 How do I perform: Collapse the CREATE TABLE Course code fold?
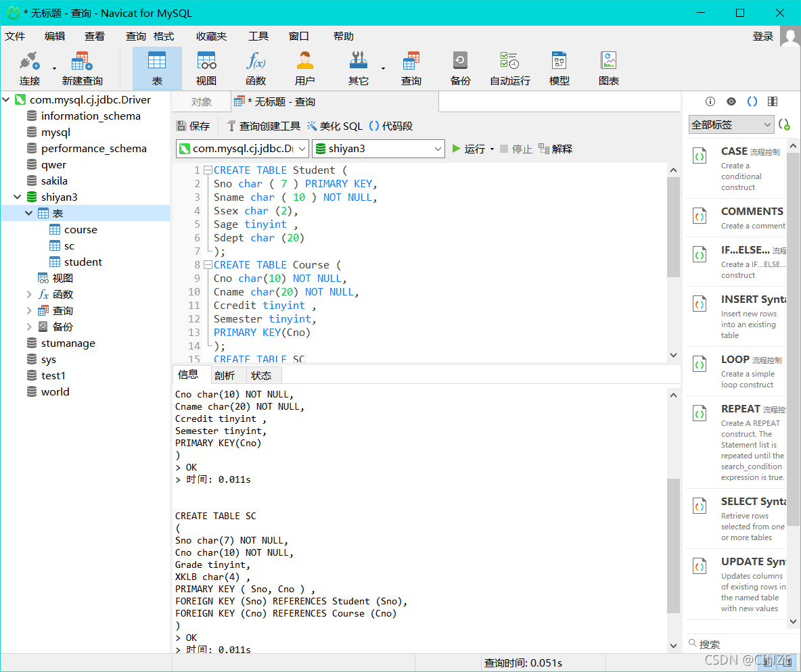tap(208, 265)
